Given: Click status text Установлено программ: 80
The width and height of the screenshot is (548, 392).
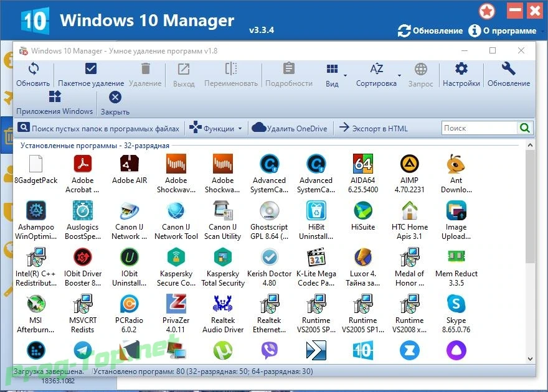Looking at the screenshot, I should 203,371.
